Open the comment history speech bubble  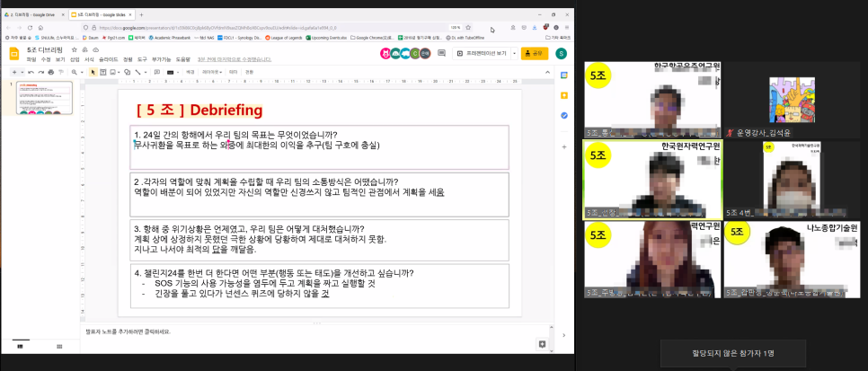(x=441, y=53)
